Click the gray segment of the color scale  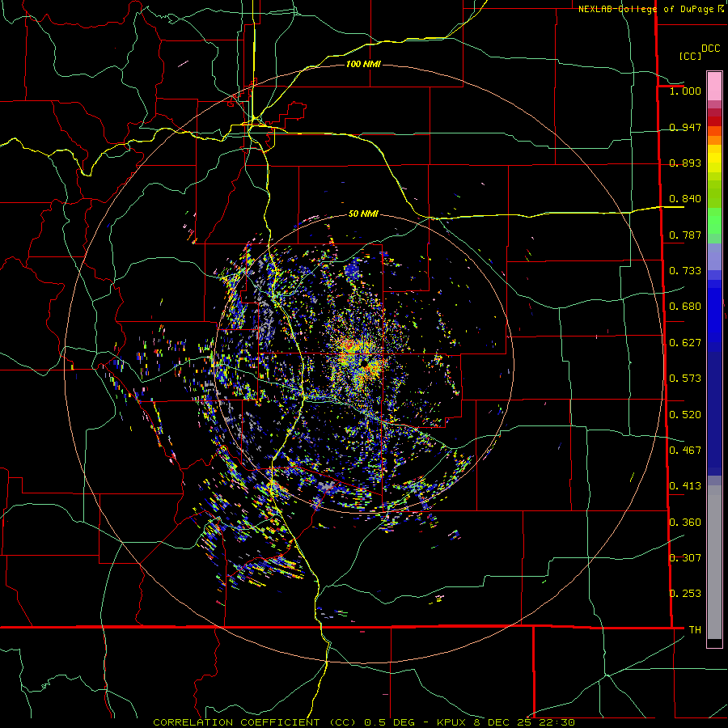click(714, 562)
